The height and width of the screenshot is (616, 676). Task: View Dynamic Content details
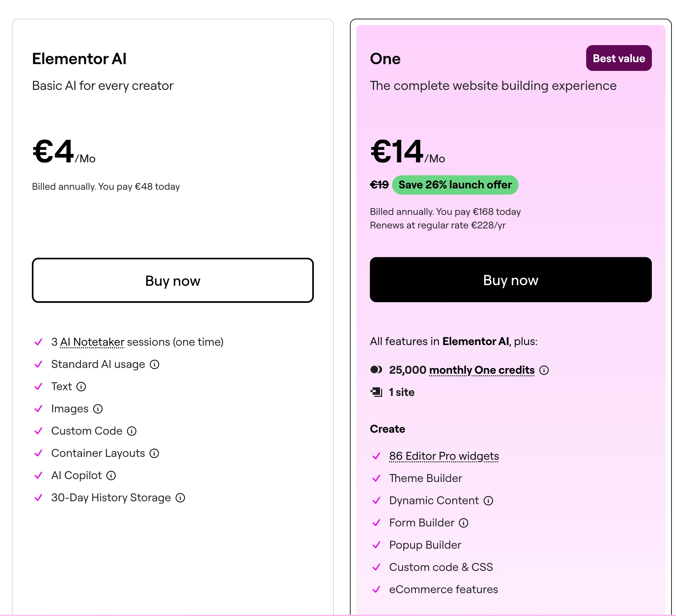point(488,500)
